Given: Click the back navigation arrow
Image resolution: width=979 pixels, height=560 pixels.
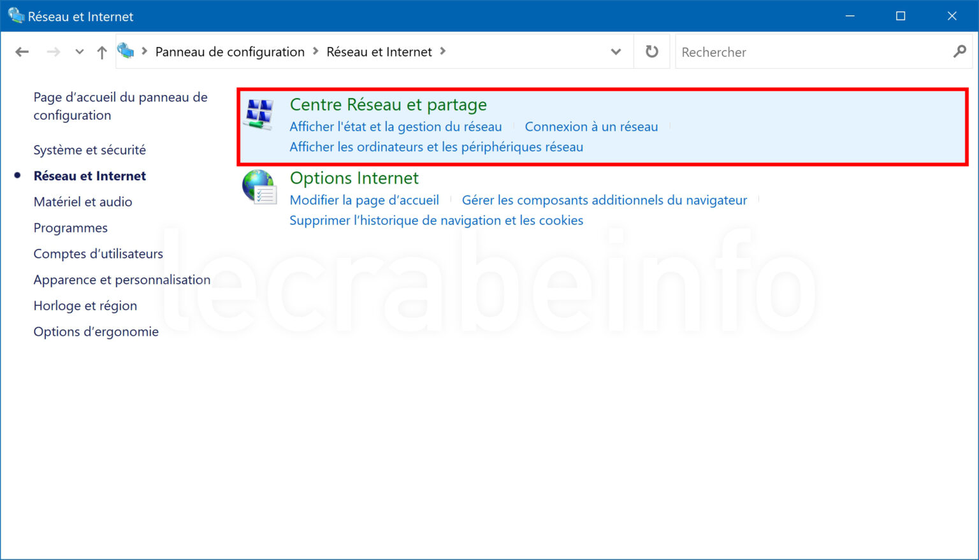Looking at the screenshot, I should point(22,52).
